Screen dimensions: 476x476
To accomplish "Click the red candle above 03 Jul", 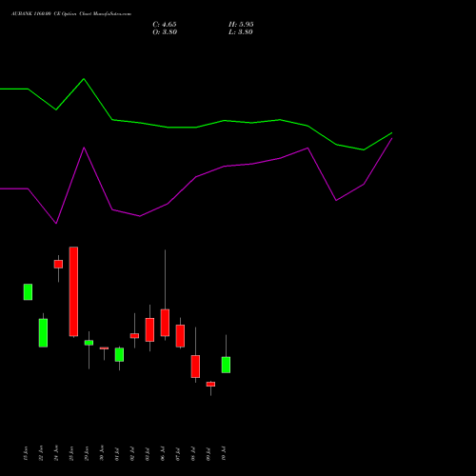I will [x=149, y=330].
